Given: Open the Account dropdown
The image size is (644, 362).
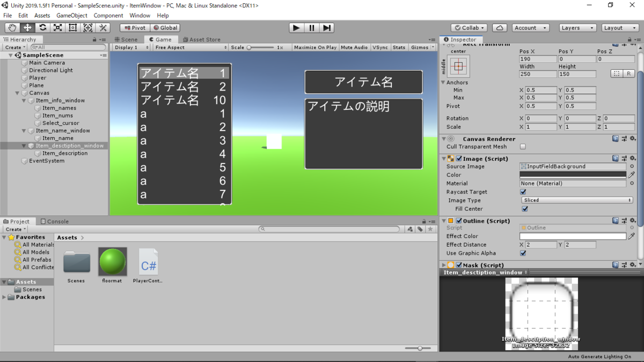Looking at the screenshot, I should point(530,28).
